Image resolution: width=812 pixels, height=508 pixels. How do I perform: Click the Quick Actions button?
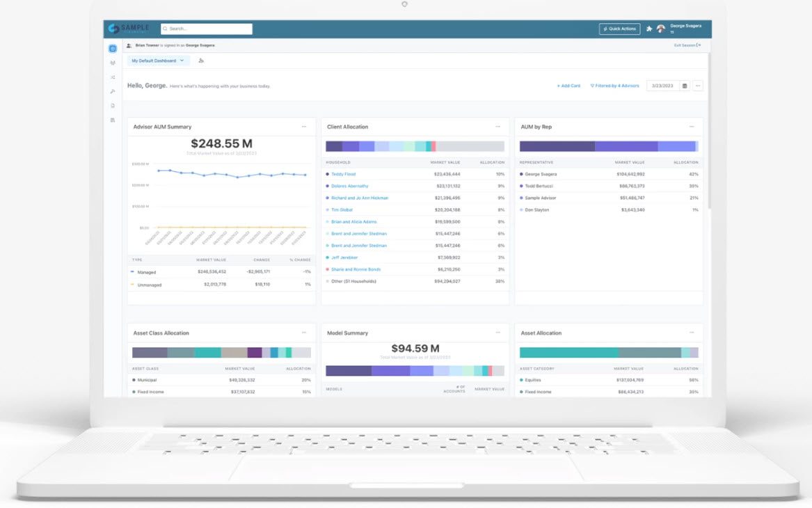pos(619,29)
